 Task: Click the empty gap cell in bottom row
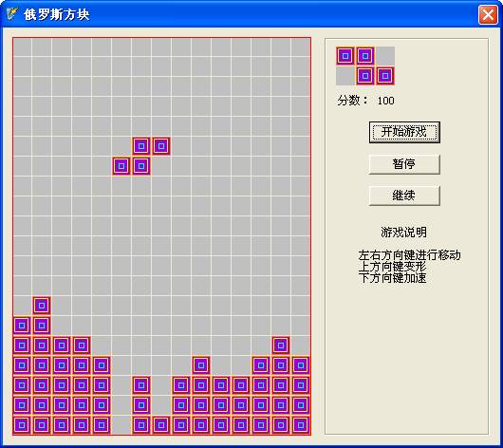point(121,425)
